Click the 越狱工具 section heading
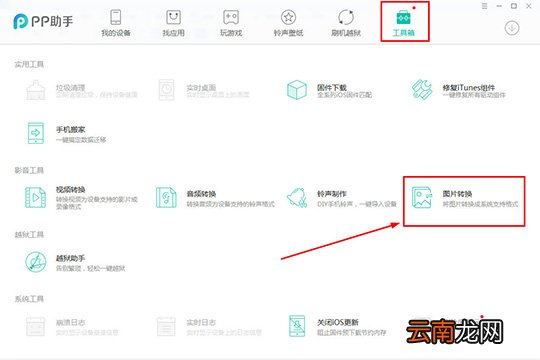The image size is (540, 360). coord(29,235)
